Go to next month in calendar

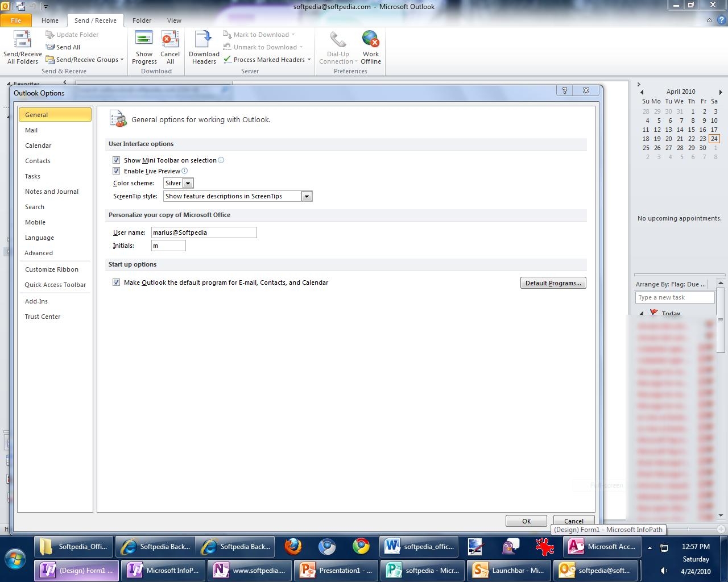pos(720,92)
